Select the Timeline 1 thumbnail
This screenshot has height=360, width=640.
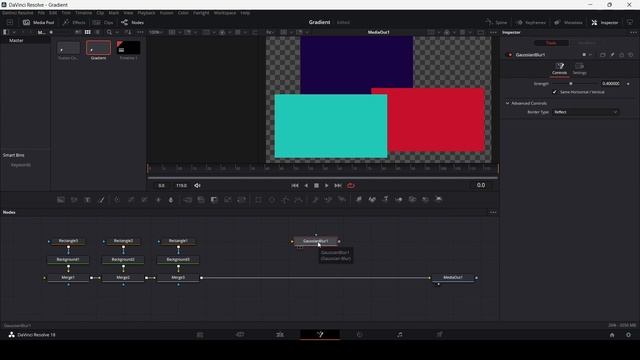[x=128, y=48]
